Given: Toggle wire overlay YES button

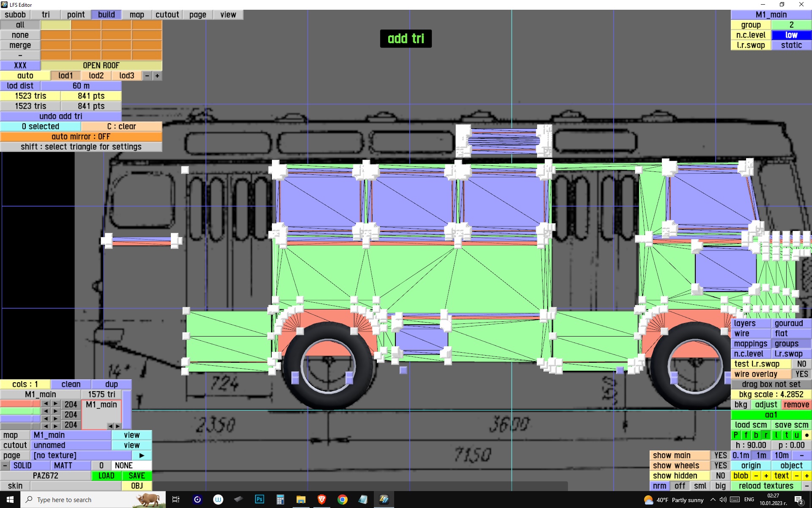Looking at the screenshot, I should pyautogui.click(x=801, y=374).
